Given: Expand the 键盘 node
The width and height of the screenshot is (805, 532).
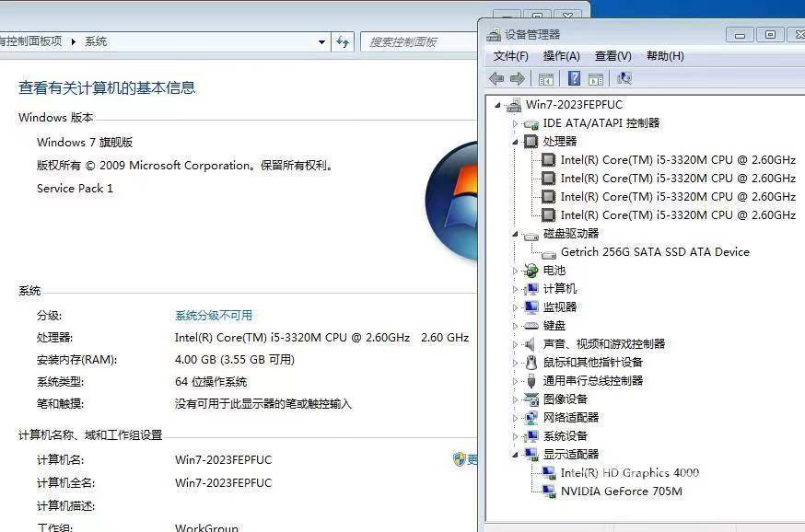Looking at the screenshot, I should pyautogui.click(x=515, y=326).
